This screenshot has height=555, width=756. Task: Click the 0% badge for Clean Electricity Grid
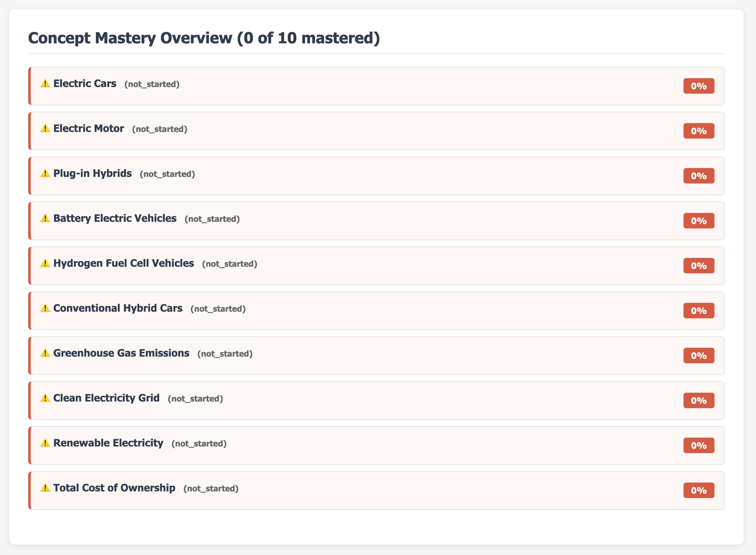[698, 401]
